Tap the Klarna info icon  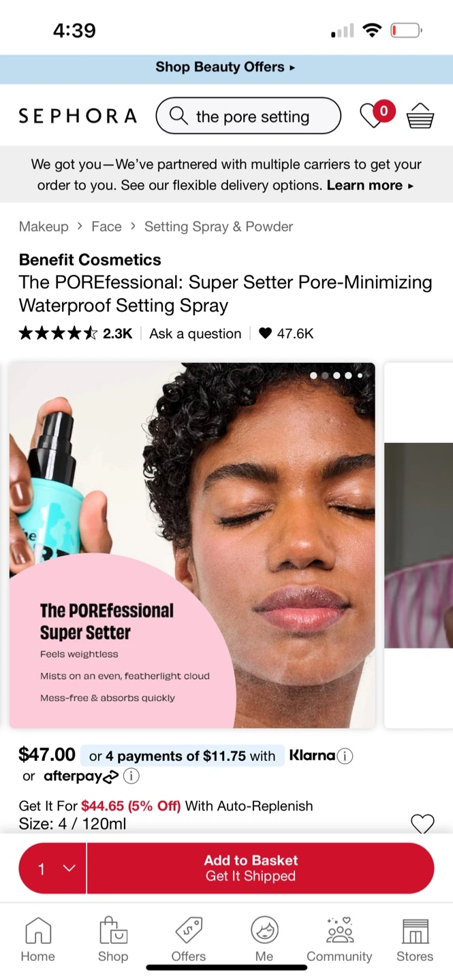click(x=345, y=755)
